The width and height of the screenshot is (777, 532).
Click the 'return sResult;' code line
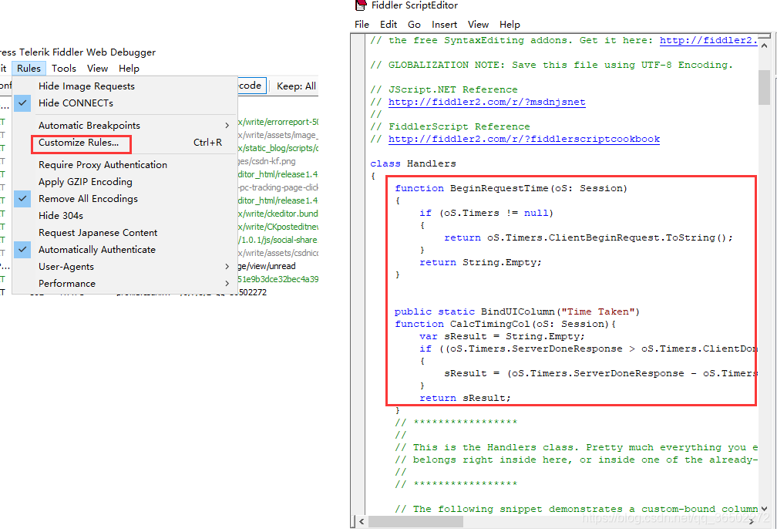(x=465, y=398)
